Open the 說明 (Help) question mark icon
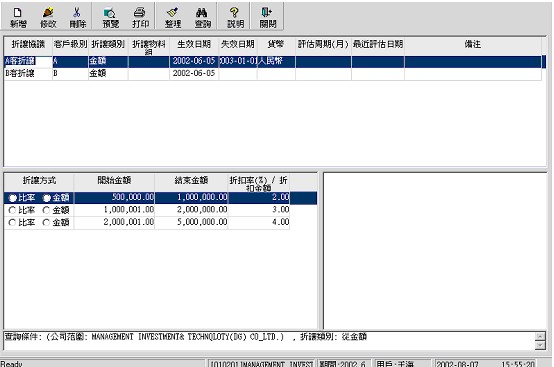This screenshot has width=554, height=367. point(235,17)
